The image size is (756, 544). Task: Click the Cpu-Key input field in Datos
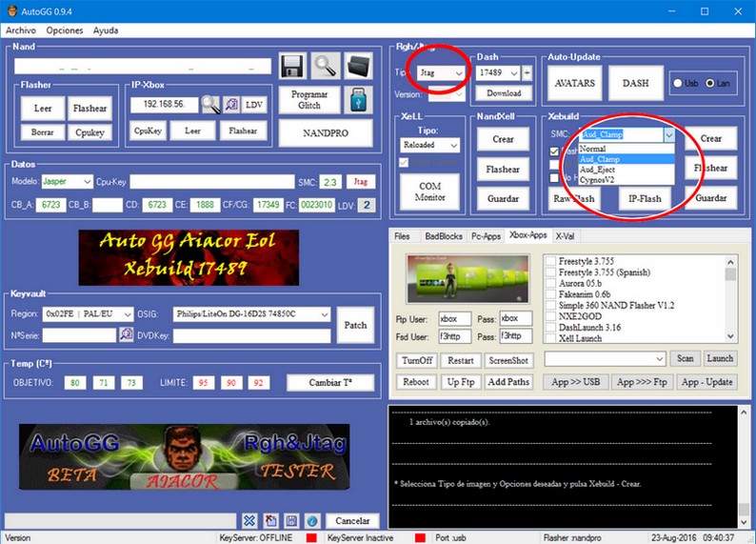coord(211,182)
